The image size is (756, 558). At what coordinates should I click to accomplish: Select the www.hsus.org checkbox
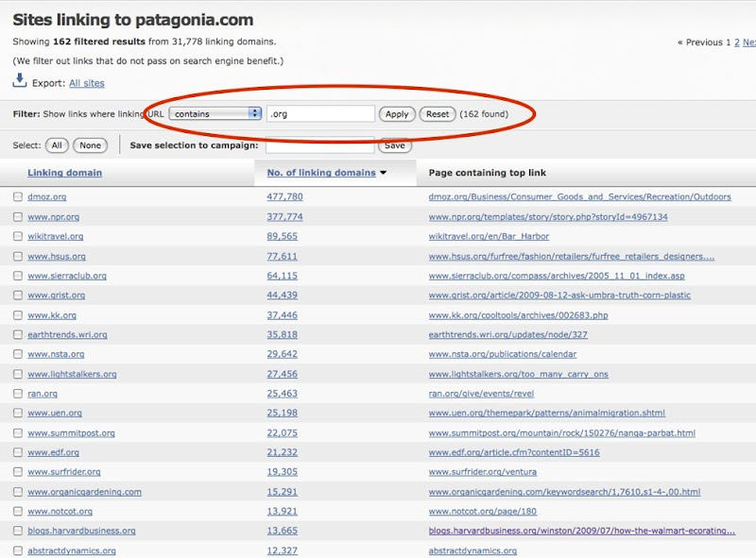(18, 257)
